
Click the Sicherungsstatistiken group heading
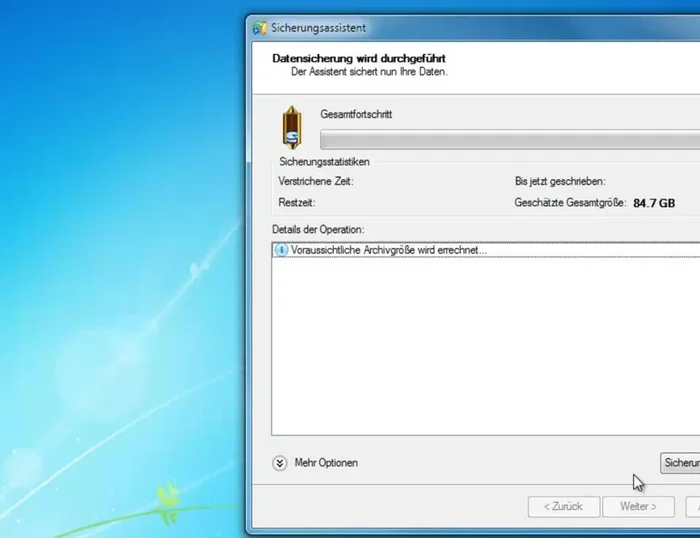(325, 161)
